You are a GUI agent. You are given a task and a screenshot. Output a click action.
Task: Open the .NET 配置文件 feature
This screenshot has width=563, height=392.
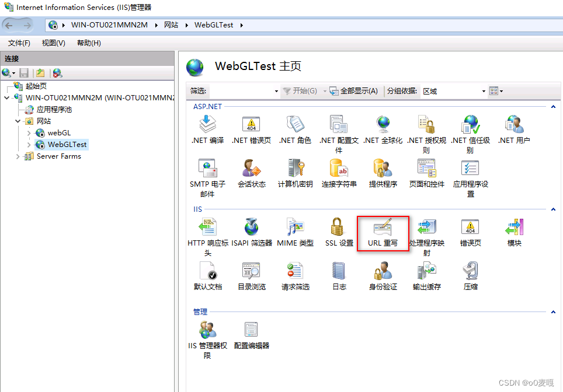pyautogui.click(x=339, y=135)
